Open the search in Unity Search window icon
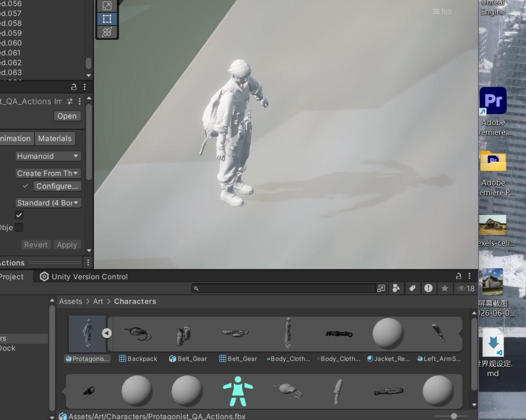 click(381, 288)
